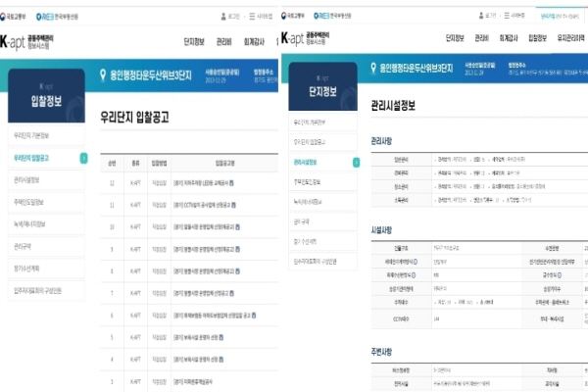Click info icon next to 세대전기계약방식
588x392 pixels.
tap(416, 262)
